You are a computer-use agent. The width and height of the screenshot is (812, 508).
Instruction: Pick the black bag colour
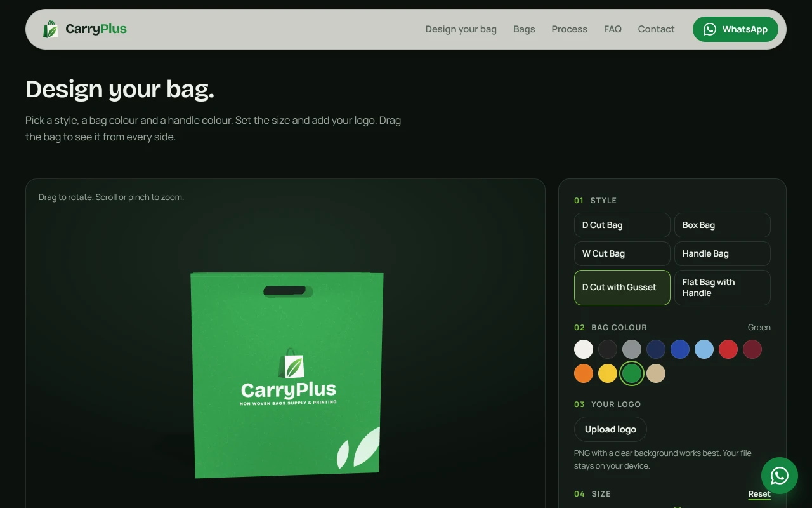click(x=608, y=349)
